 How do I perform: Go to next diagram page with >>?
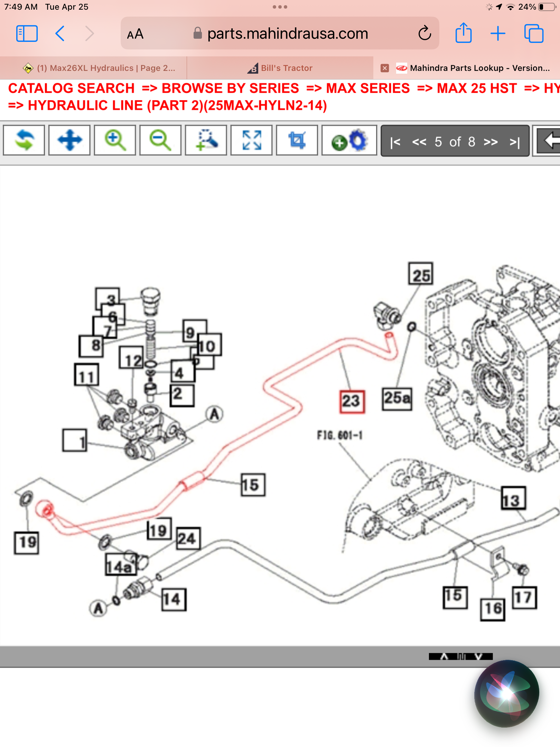(x=491, y=142)
